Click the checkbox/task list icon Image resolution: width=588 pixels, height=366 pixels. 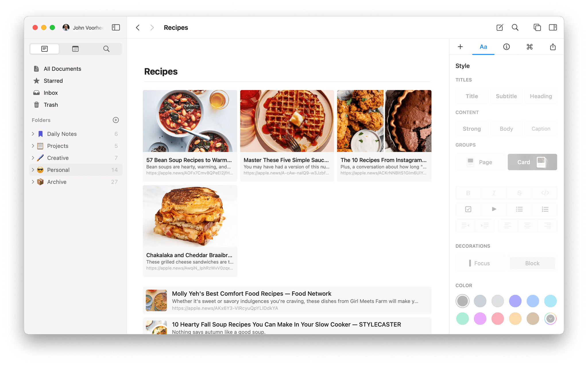[x=469, y=209]
